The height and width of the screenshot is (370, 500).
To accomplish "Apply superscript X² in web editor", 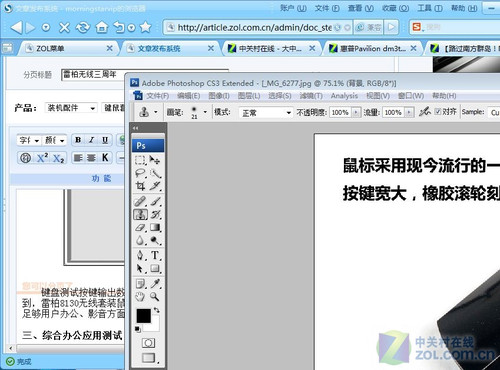I will 42,157.
